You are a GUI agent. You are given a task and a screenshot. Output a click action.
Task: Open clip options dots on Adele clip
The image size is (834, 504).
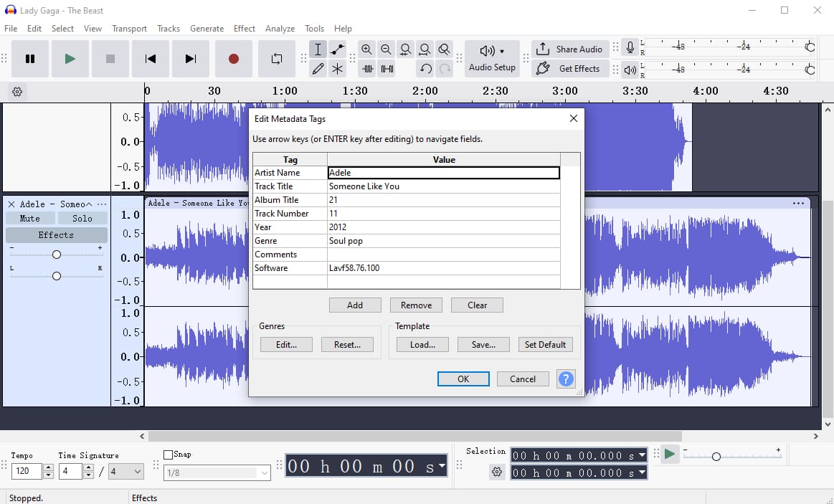(x=798, y=203)
